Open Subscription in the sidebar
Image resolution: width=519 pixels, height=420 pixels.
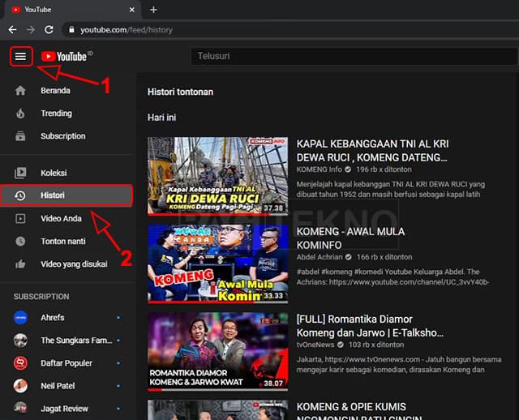pos(68,136)
